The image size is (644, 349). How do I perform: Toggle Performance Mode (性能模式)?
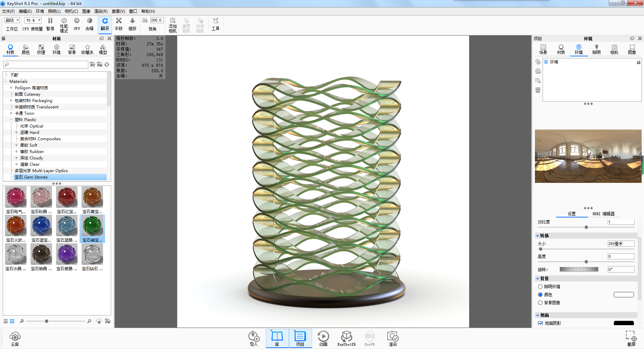(64, 25)
